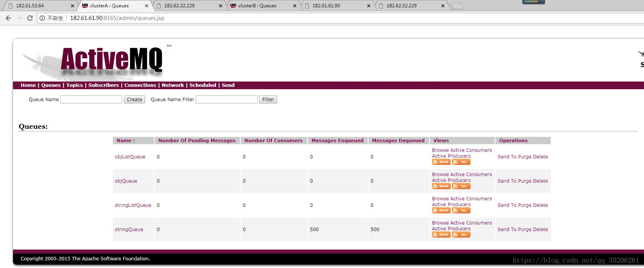Click the atom feed icon for objQueue
Viewport: 644px width, 268px height.
click(441, 186)
